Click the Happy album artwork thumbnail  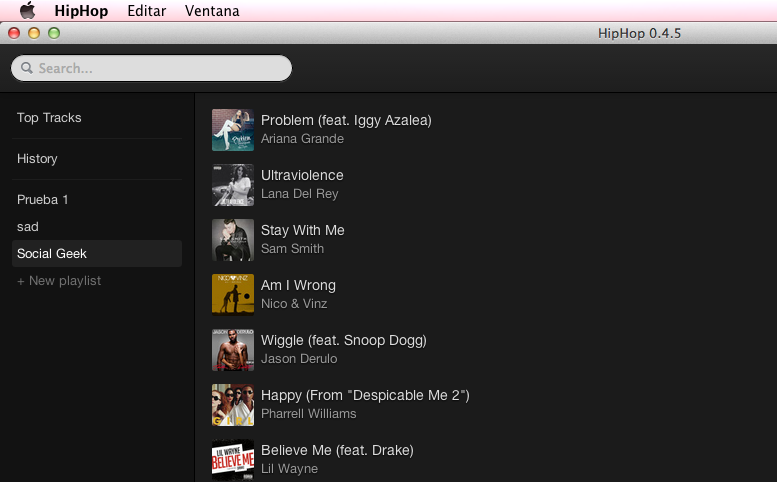tap(232, 405)
